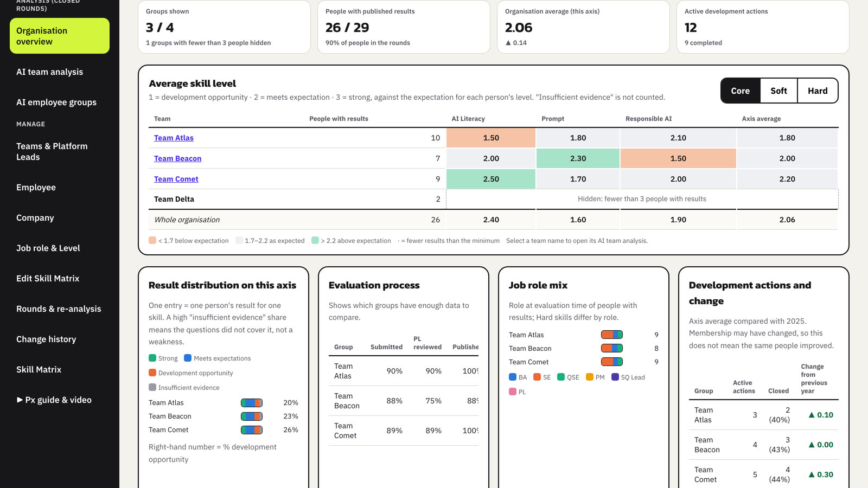Click Team Comet job role mix bar

tap(612, 362)
